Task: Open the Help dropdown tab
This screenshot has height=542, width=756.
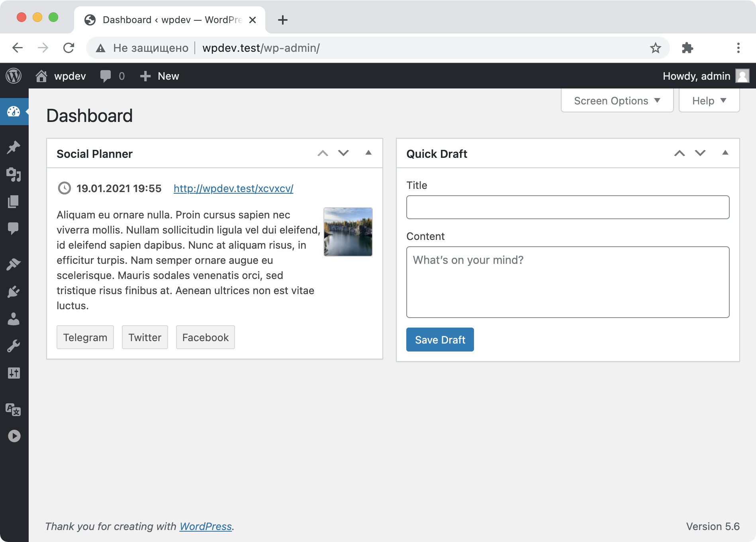Action: click(x=709, y=101)
